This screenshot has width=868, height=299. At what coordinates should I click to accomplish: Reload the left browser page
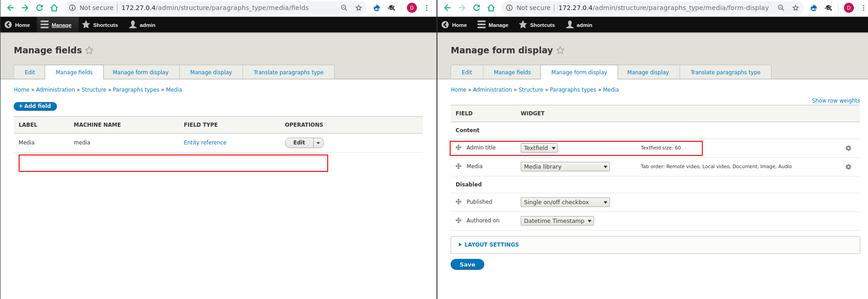(x=40, y=8)
